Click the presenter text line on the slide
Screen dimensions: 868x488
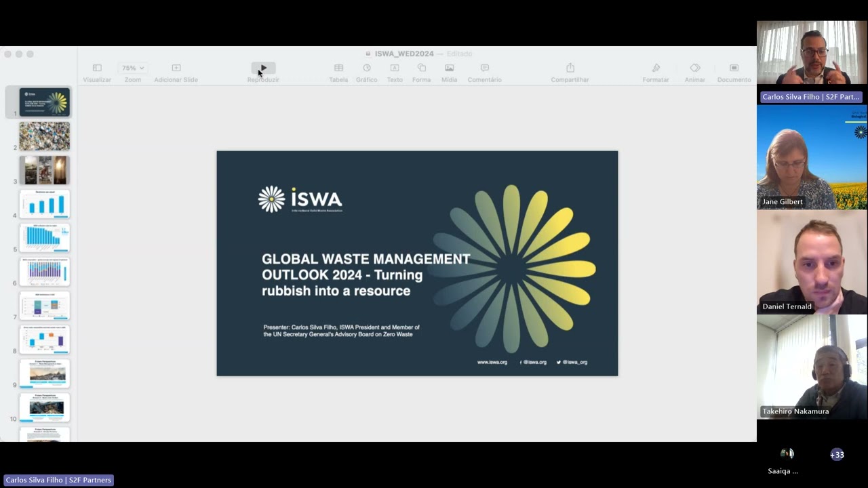(341, 331)
